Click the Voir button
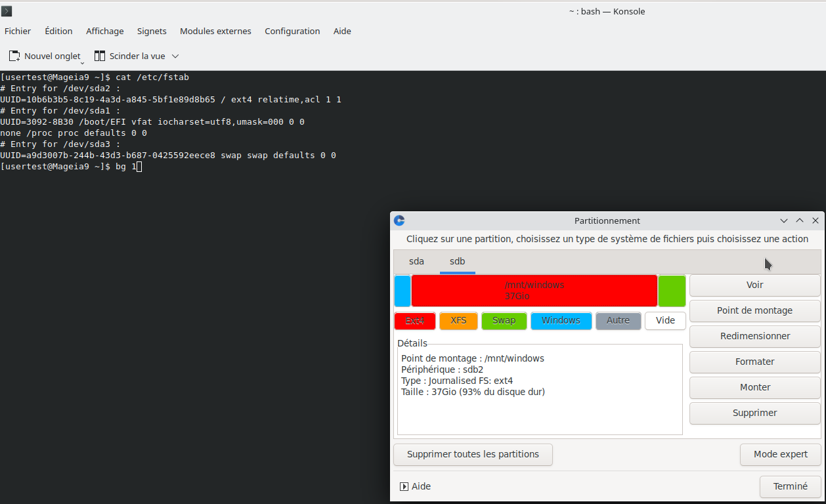 (x=755, y=285)
